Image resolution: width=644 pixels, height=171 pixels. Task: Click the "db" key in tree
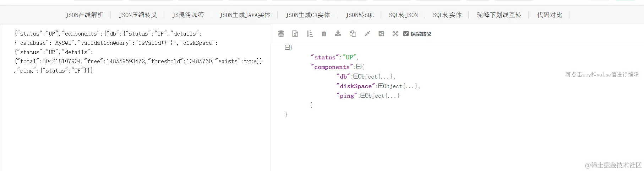tap(343, 76)
